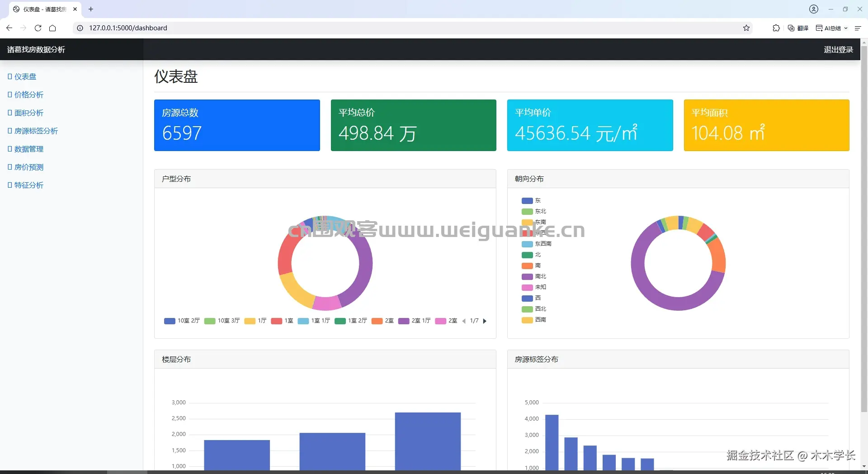Toggle the 东北 orientation legend entry
Image resolution: width=868 pixels, height=474 pixels.
(534, 211)
